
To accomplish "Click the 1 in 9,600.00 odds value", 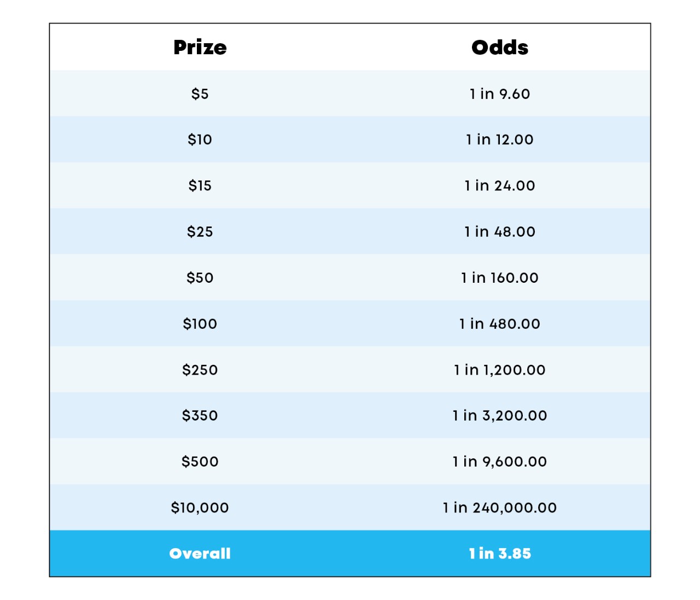I will click(500, 462).
